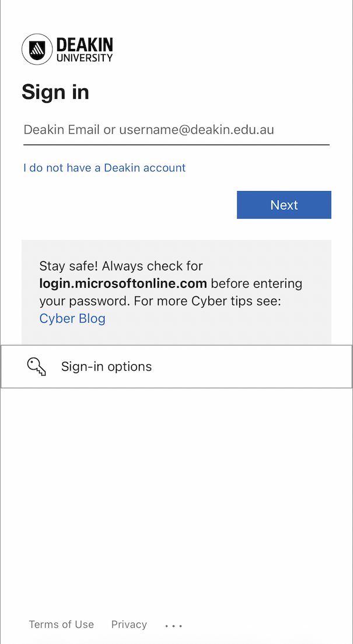353x644 pixels.
Task: Click the bold login.microsoftonline.com text
Action: click(x=123, y=284)
